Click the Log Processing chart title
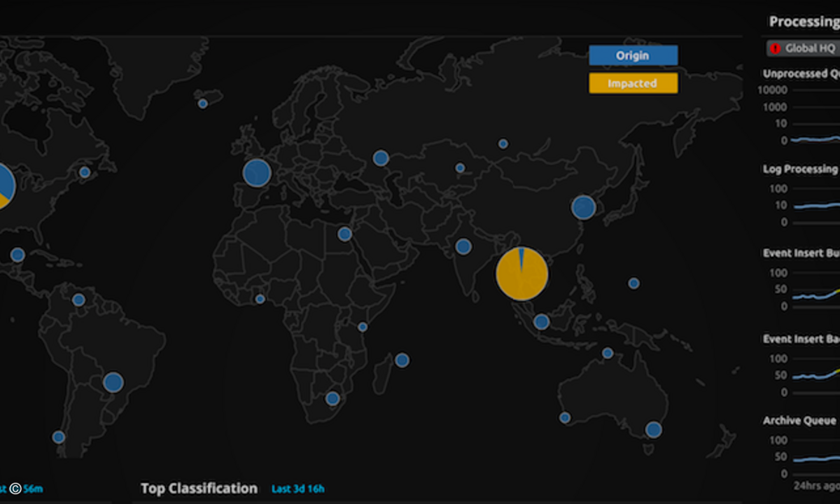 click(x=800, y=169)
